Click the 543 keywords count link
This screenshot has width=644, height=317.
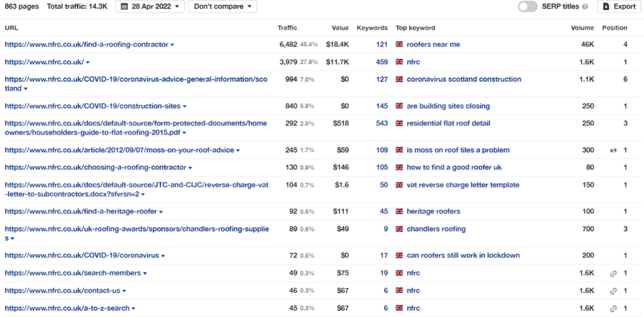tap(382, 123)
